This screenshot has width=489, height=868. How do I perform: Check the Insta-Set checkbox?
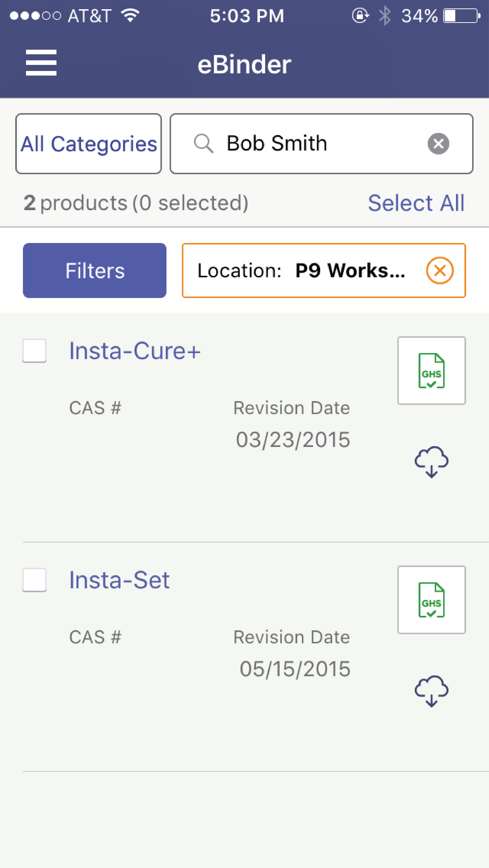34,580
